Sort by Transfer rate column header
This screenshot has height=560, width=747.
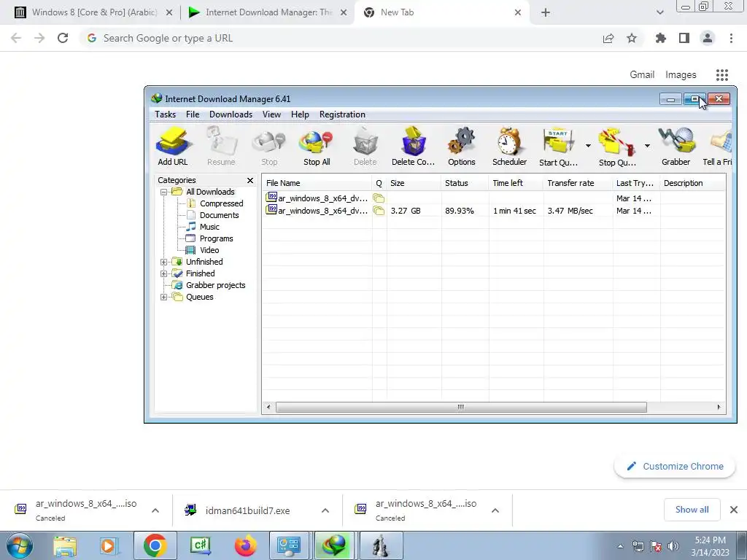pos(578,183)
